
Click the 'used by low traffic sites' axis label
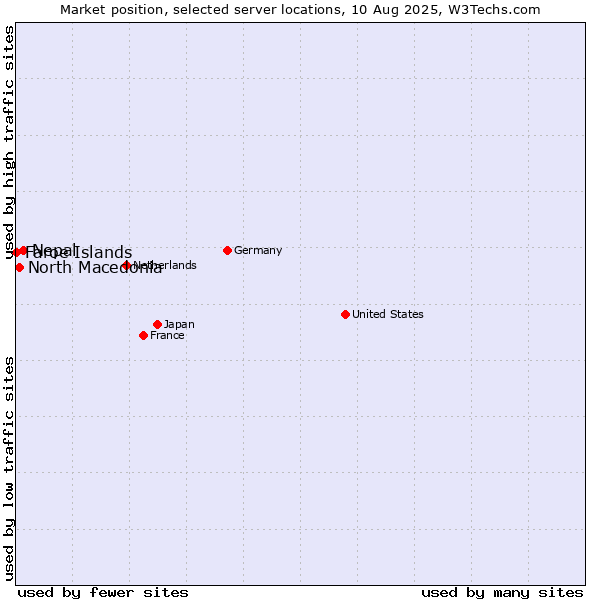9,469
